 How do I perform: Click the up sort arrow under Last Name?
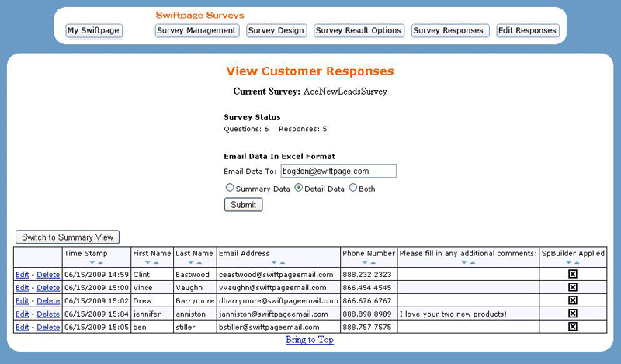pos(199,262)
